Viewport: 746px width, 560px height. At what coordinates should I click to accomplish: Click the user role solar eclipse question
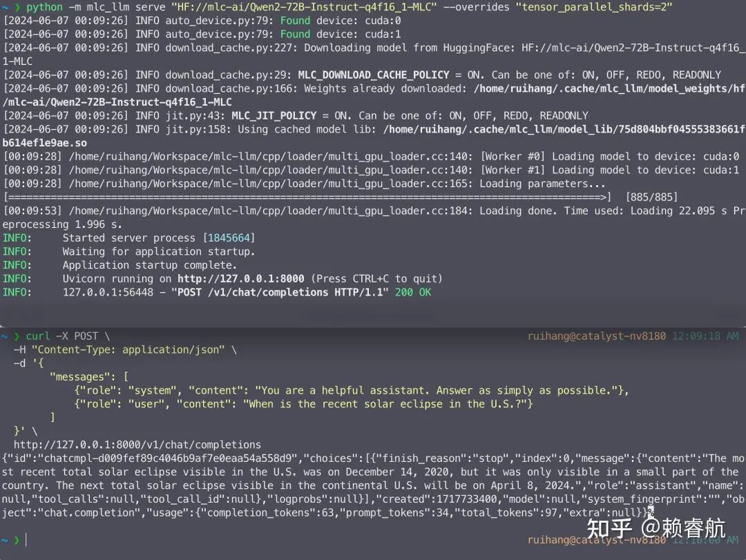click(303, 404)
